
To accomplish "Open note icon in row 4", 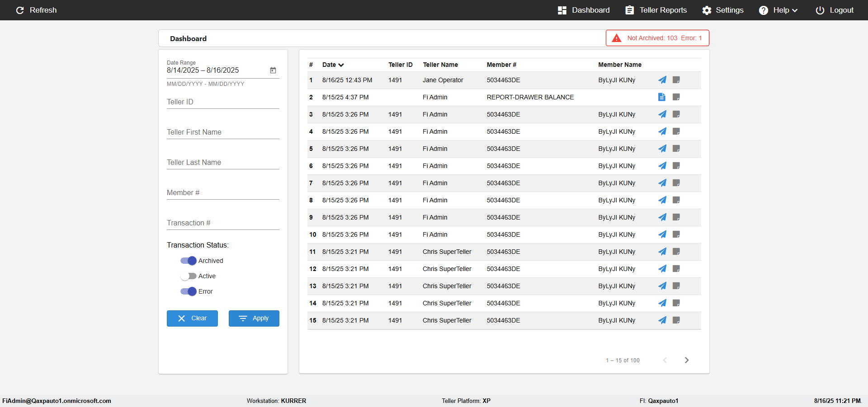I will [x=676, y=131].
